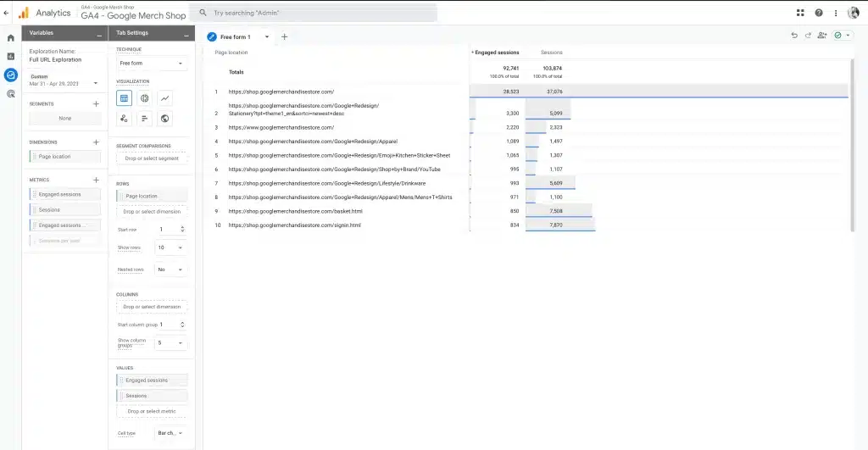
Task: Open the Cell type dropdown
Action: pos(170,433)
